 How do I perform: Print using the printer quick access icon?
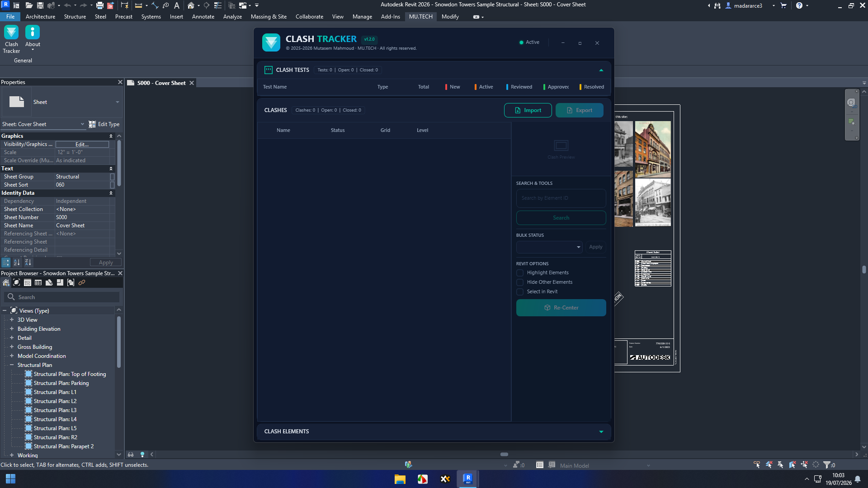[100, 5]
